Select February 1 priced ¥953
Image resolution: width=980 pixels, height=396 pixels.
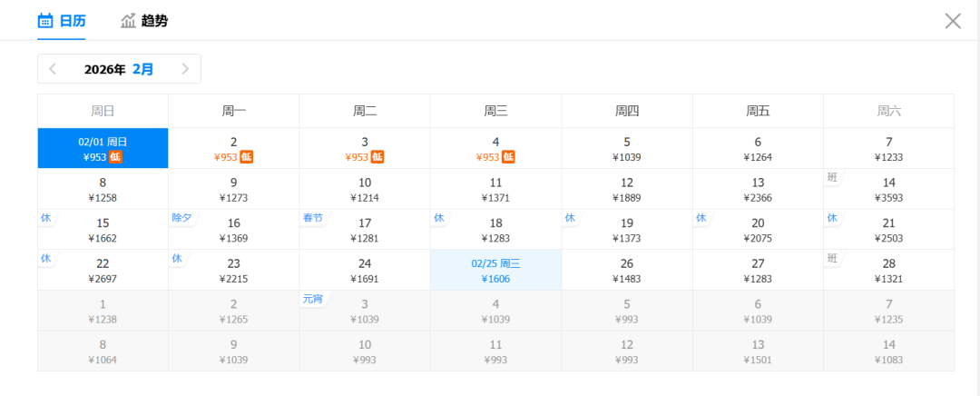pos(103,149)
